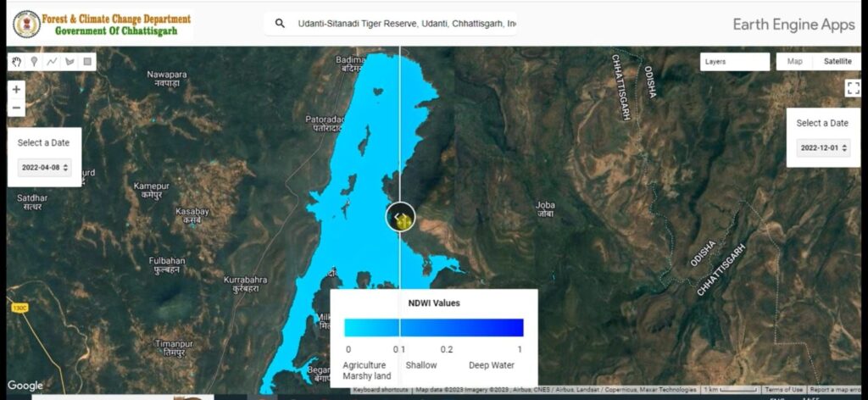Select the hand pan tool
This screenshot has height=400, width=868.
[17, 62]
